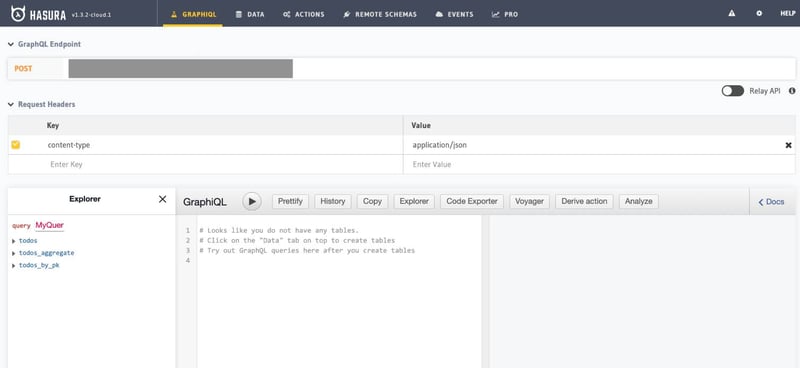Toggle the Relay API switch

click(x=732, y=91)
